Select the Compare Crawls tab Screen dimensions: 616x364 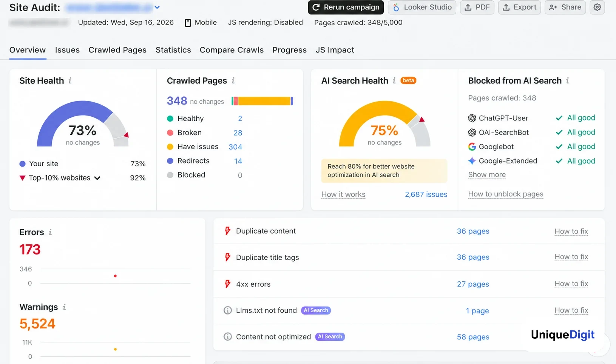click(232, 50)
